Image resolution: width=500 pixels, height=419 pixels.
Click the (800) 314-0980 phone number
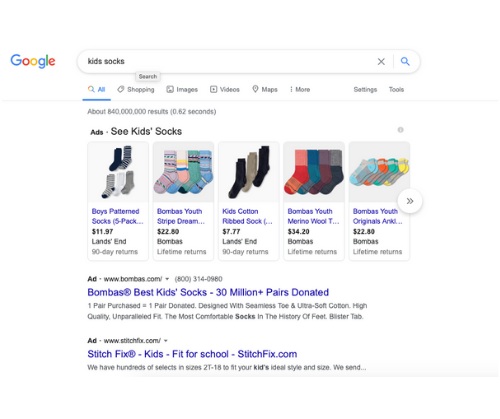[x=198, y=279]
